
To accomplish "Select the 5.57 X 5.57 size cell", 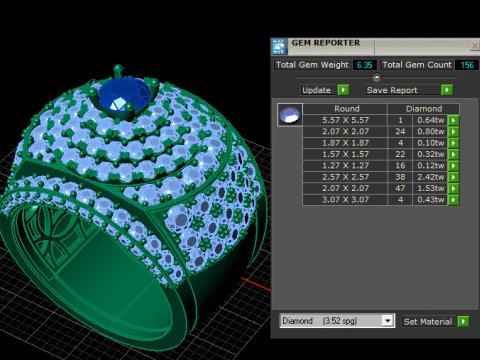I will click(x=345, y=120).
